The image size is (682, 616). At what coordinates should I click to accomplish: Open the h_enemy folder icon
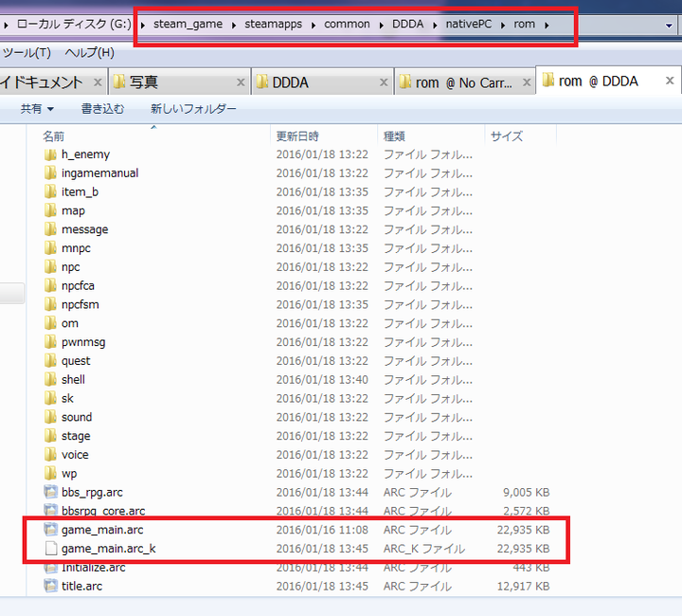point(50,154)
